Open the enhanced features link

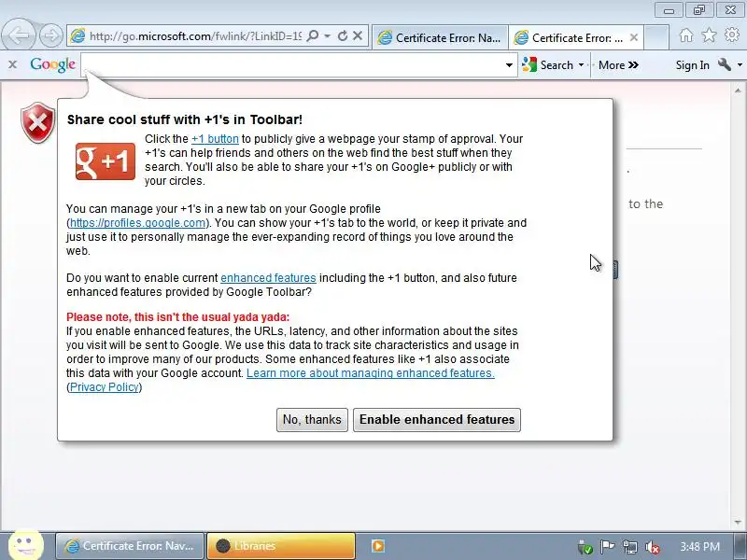pyautogui.click(x=268, y=277)
